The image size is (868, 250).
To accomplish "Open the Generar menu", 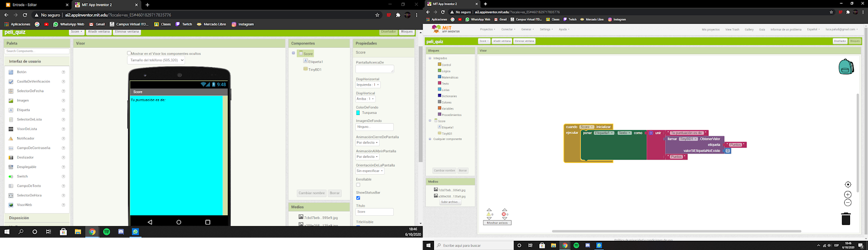I will (527, 29).
